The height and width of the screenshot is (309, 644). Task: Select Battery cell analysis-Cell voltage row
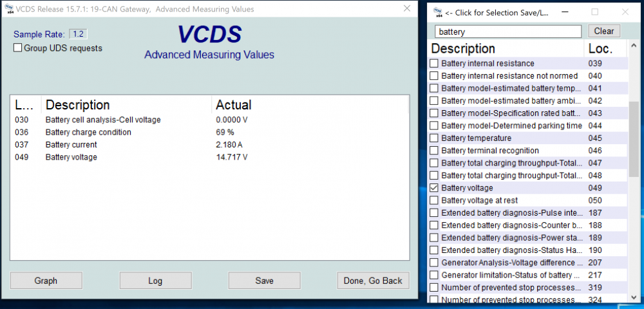tap(209, 120)
